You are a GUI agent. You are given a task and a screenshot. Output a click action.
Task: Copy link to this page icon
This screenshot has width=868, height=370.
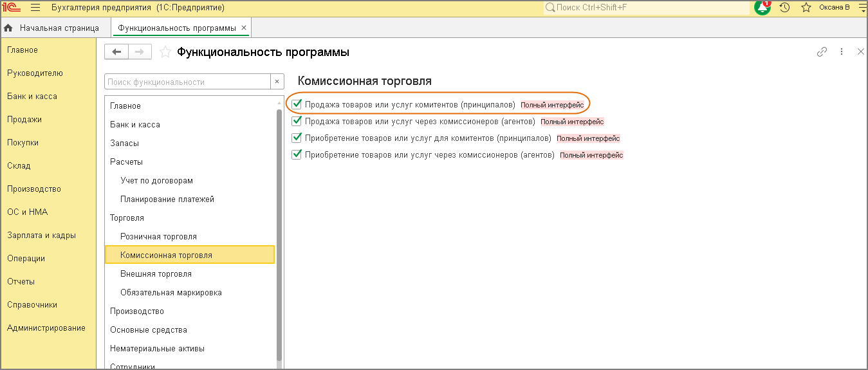pyautogui.click(x=822, y=52)
